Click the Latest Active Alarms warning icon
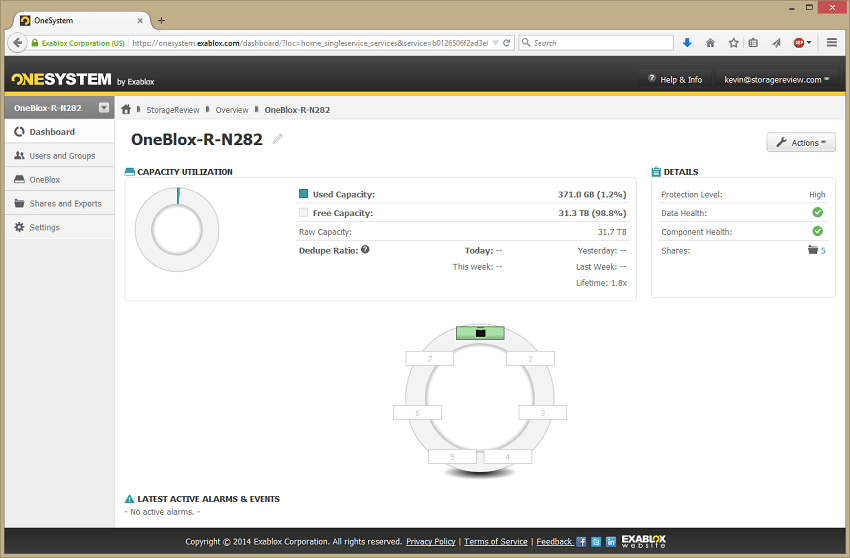The width and height of the screenshot is (850, 558). tap(130, 499)
